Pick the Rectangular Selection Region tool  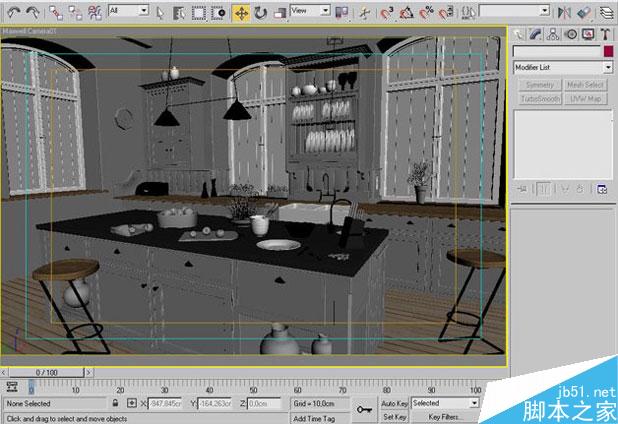(x=199, y=13)
